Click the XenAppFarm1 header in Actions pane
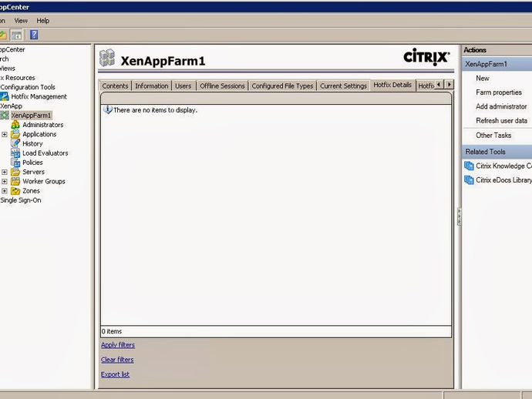Image resolution: width=532 pixels, height=399 pixels. [497, 64]
